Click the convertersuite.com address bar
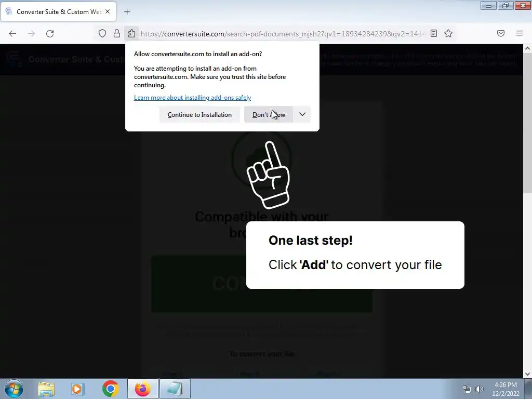 [282, 34]
